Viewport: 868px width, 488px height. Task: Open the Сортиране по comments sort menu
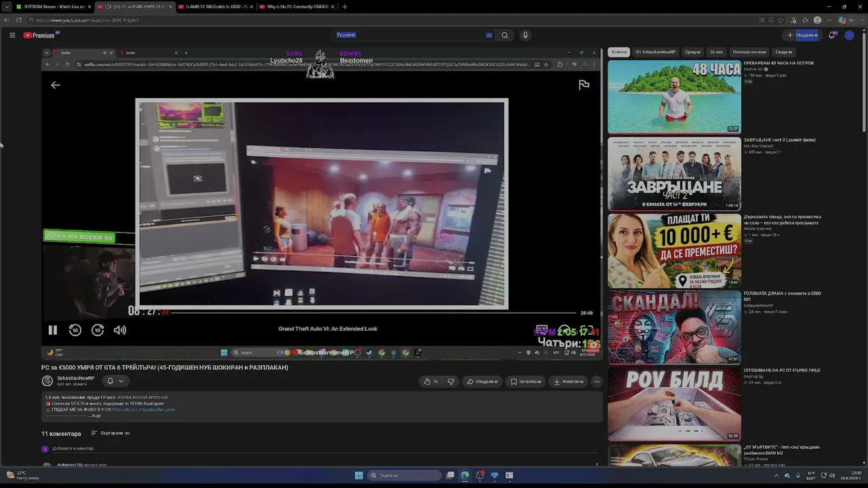pos(110,433)
